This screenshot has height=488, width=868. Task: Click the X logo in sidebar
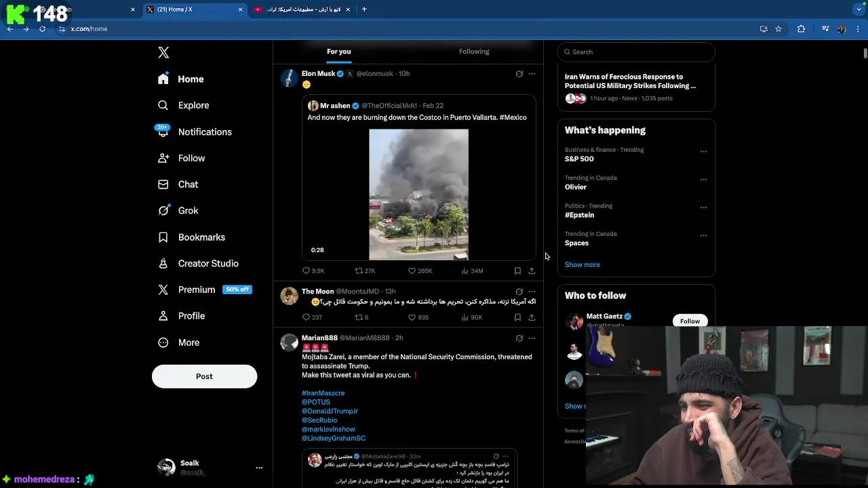click(x=163, y=53)
